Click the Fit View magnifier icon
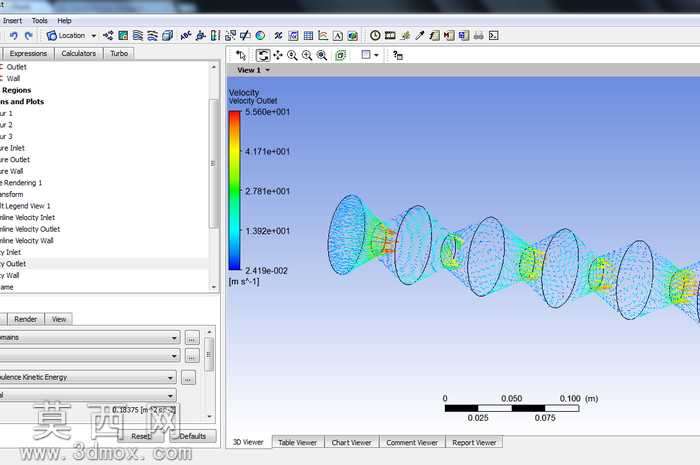 (322, 55)
